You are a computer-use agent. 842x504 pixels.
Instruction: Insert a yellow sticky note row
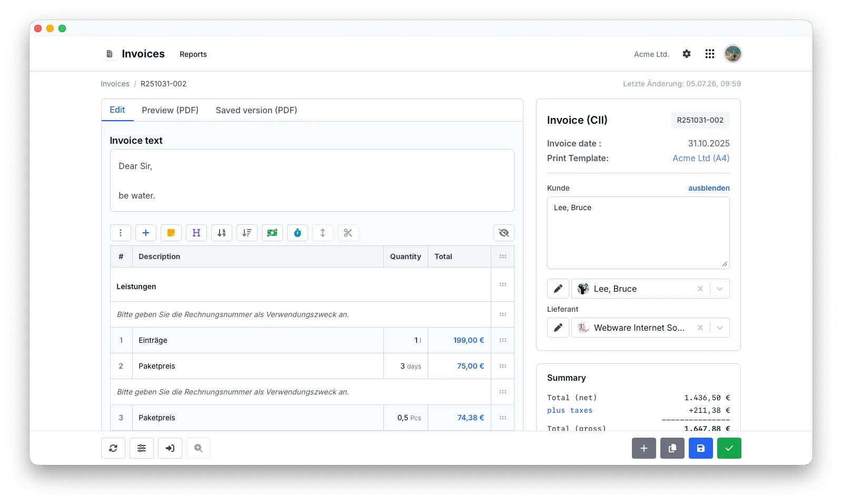[171, 233]
